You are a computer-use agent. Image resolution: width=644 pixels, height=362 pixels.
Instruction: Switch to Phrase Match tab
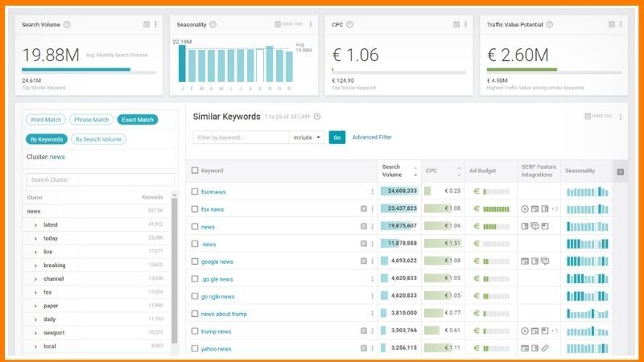(x=91, y=120)
